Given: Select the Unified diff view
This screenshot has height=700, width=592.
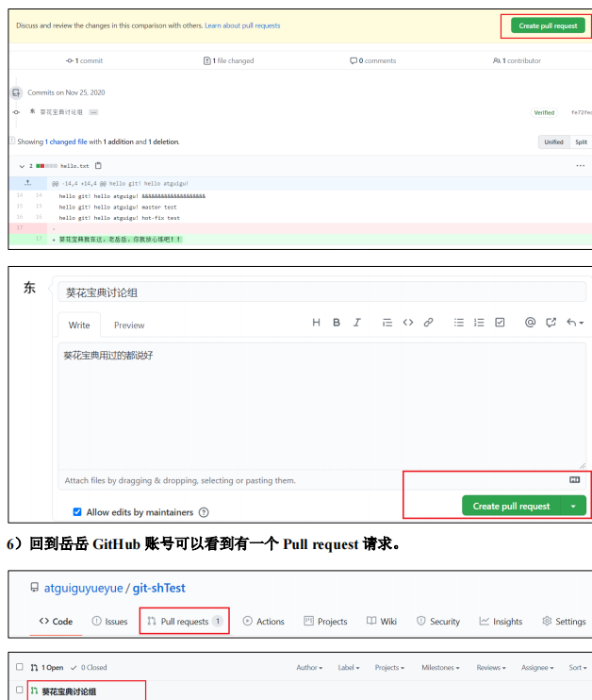Looking at the screenshot, I should (x=553, y=142).
